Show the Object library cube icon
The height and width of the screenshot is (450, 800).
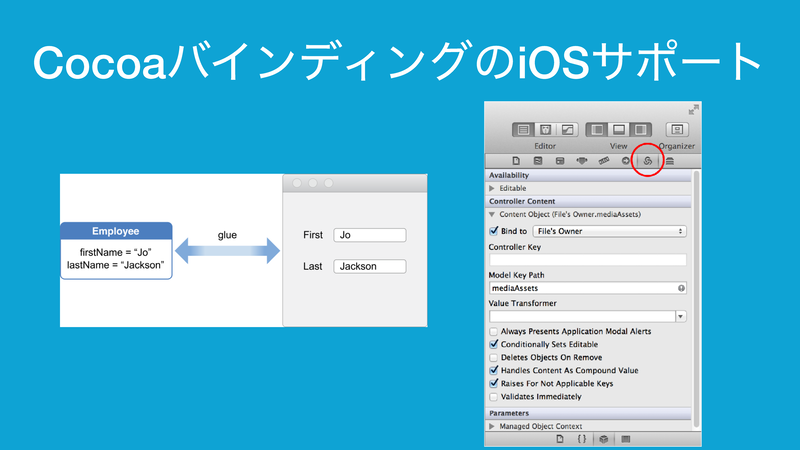point(604,439)
